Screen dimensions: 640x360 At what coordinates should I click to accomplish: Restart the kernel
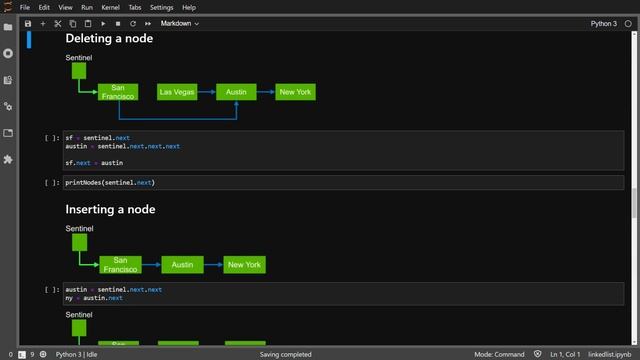pyautogui.click(x=133, y=24)
